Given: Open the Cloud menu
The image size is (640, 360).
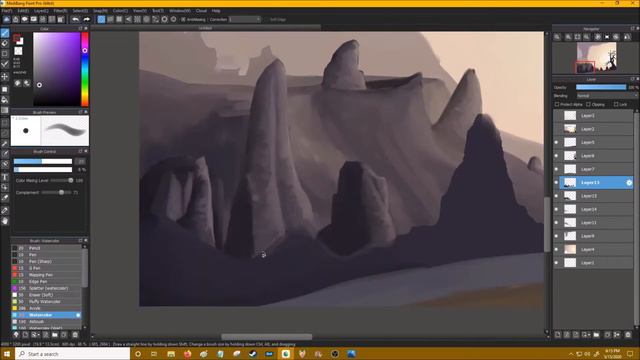Looking at the screenshot, I should pos(201,11).
